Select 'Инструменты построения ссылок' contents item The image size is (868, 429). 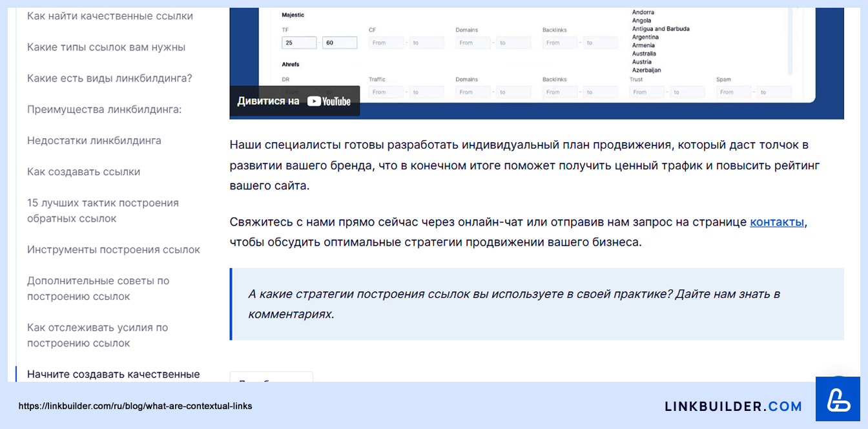114,249
